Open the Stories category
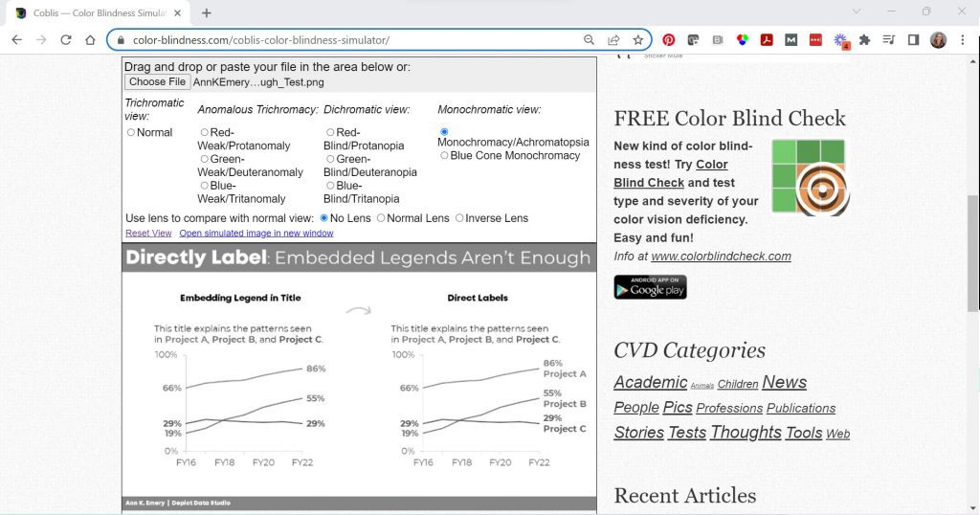Viewport: 980px width, 515px height. click(638, 433)
